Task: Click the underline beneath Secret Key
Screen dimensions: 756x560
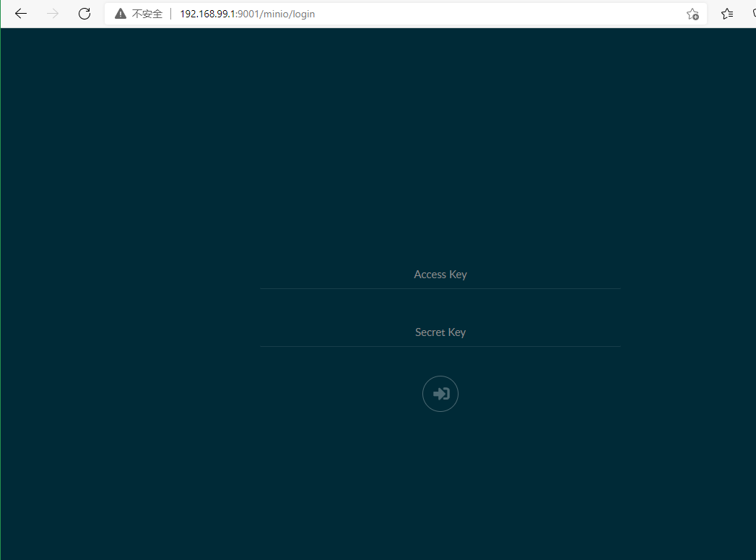Action: pos(440,346)
